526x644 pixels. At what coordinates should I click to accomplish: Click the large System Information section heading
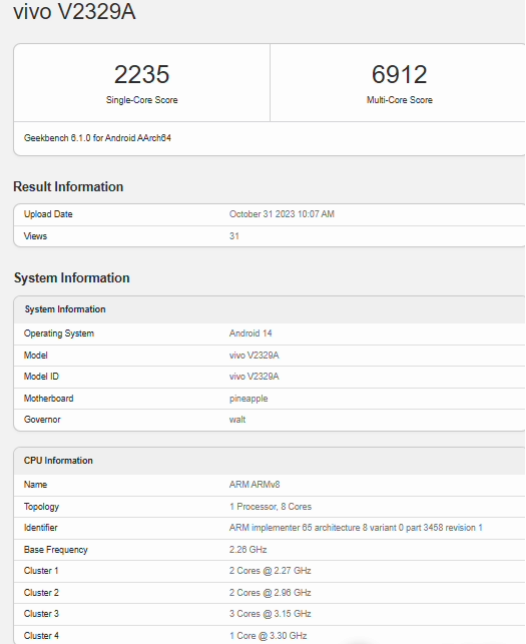tap(72, 278)
